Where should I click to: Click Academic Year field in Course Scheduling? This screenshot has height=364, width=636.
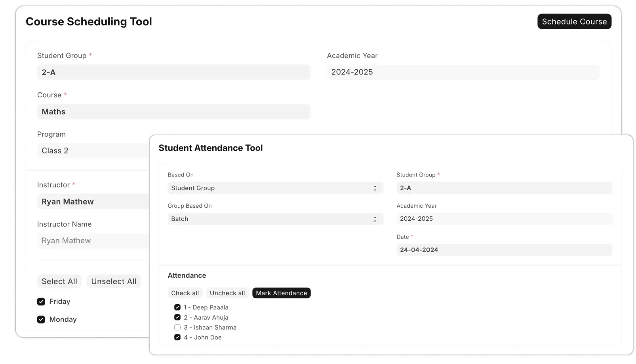point(463,72)
